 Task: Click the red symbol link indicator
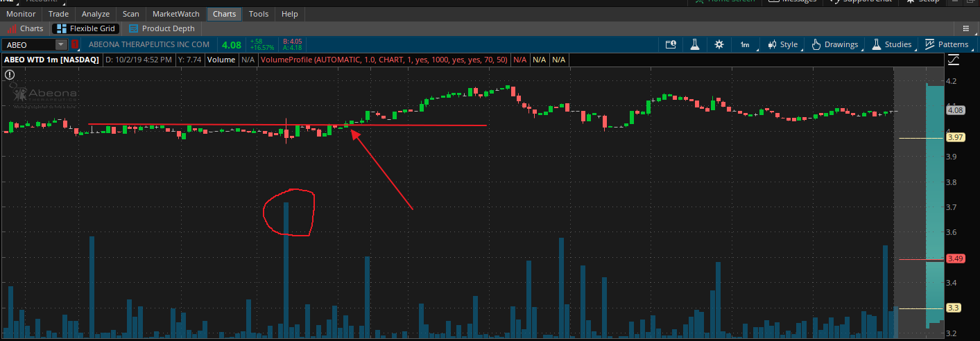click(x=76, y=44)
